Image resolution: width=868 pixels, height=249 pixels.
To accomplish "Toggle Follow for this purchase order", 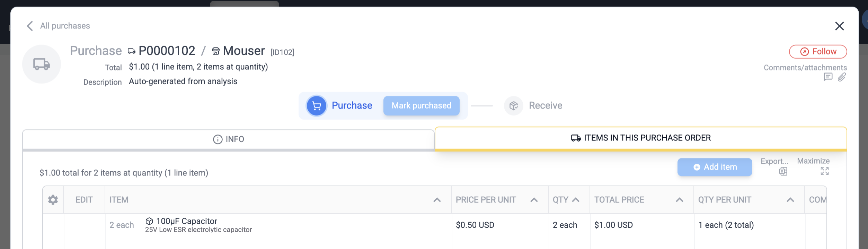I will point(818,51).
